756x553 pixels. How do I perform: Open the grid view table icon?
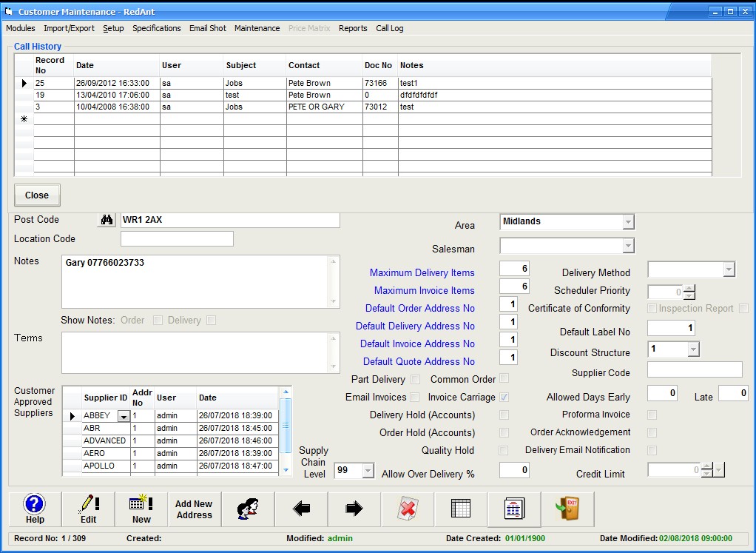tap(461, 509)
